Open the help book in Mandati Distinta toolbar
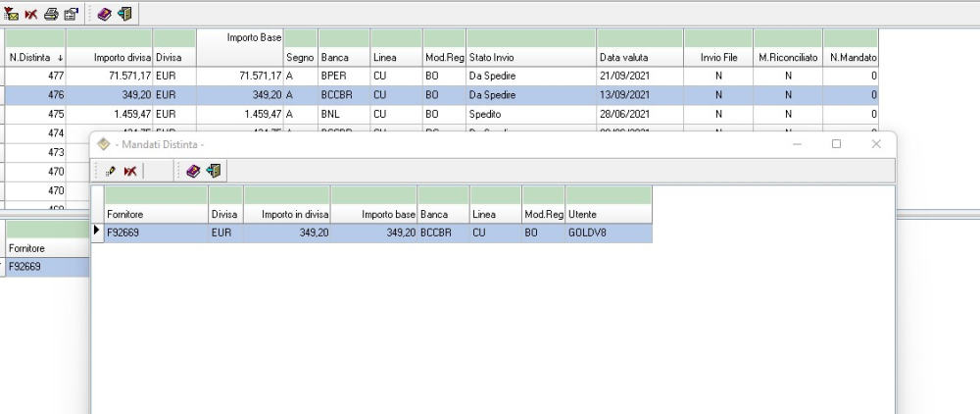This screenshot has width=980, height=414. [193, 171]
